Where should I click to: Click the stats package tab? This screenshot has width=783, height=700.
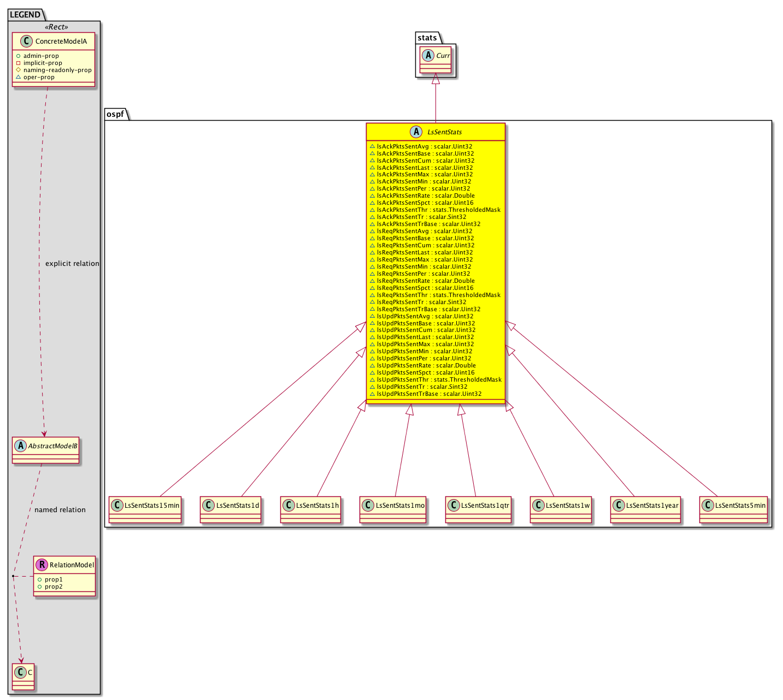click(x=427, y=38)
